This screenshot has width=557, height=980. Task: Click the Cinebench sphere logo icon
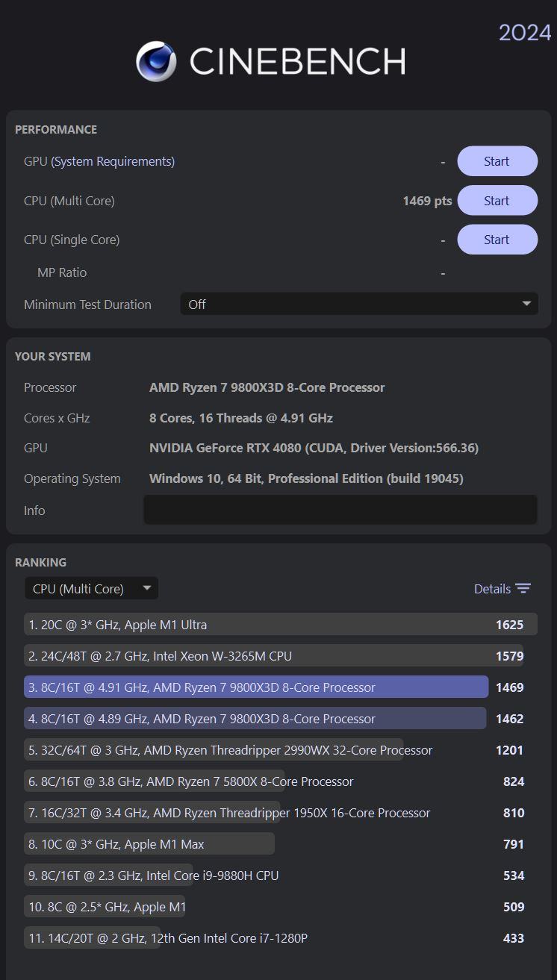[156, 61]
